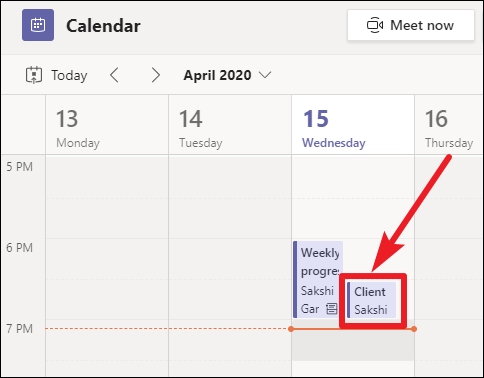
Task: Click the purple Calendar app icon
Action: pos(38,25)
